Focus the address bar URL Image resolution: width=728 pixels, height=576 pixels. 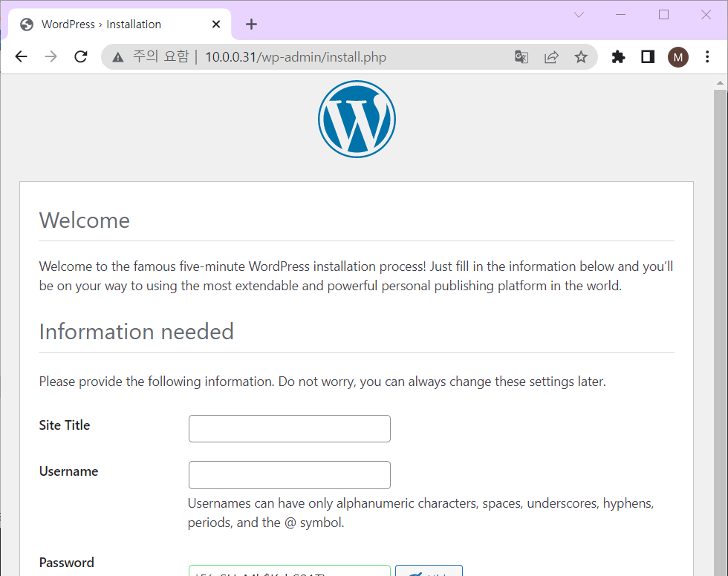point(296,57)
